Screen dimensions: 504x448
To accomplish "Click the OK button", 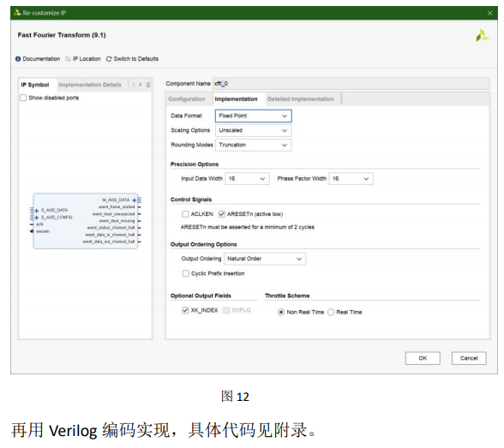I will pyautogui.click(x=423, y=358).
